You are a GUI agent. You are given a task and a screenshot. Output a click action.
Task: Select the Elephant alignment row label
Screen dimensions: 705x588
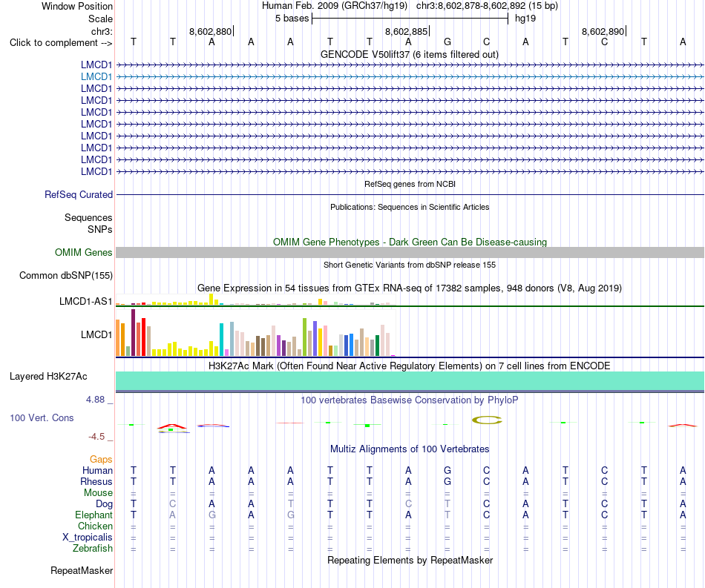94,515
